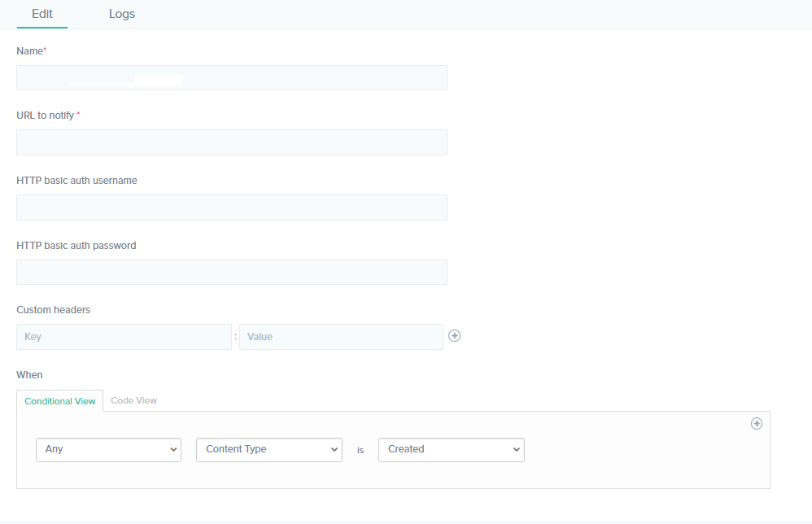Add a new condition with plus icon

coord(757,424)
